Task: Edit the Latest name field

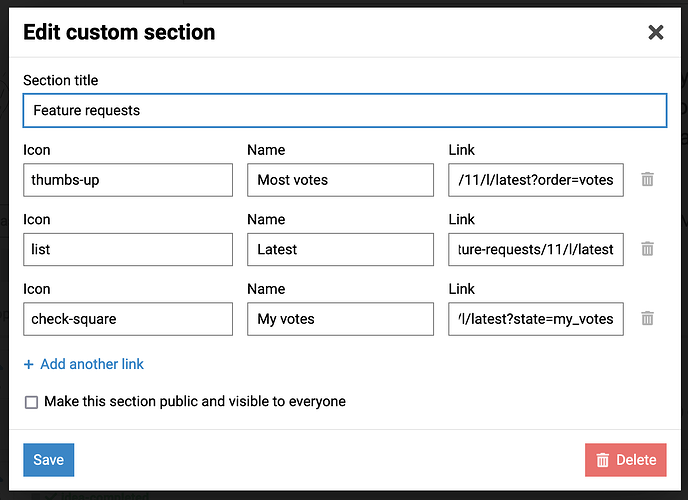Action: (340, 250)
